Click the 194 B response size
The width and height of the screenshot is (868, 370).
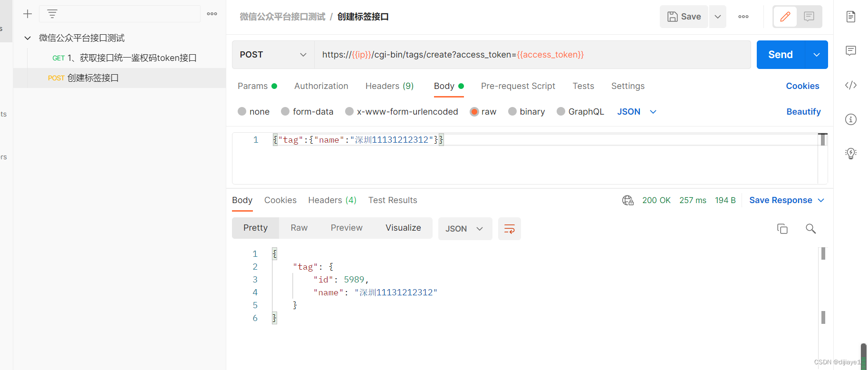point(725,200)
